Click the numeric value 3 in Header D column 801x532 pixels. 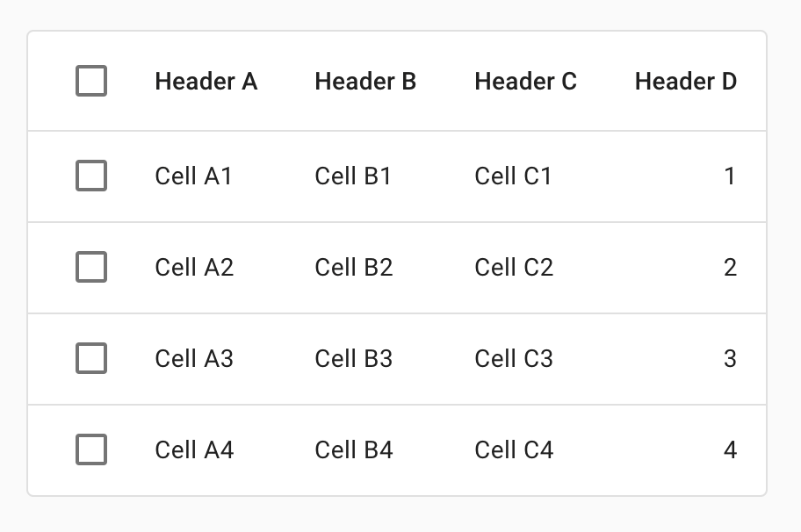pos(730,359)
